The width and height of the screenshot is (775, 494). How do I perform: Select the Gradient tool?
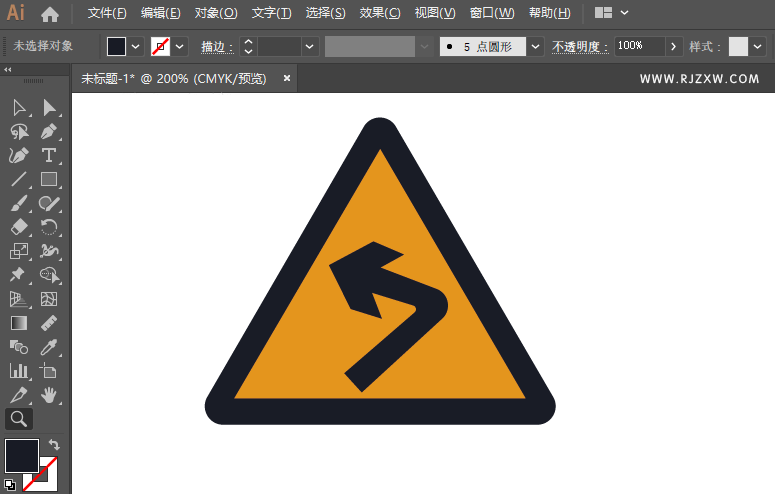[x=19, y=323]
